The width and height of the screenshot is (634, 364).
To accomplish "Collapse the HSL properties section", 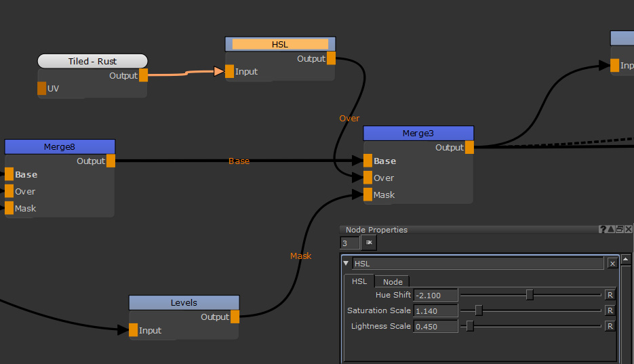I will pyautogui.click(x=346, y=264).
